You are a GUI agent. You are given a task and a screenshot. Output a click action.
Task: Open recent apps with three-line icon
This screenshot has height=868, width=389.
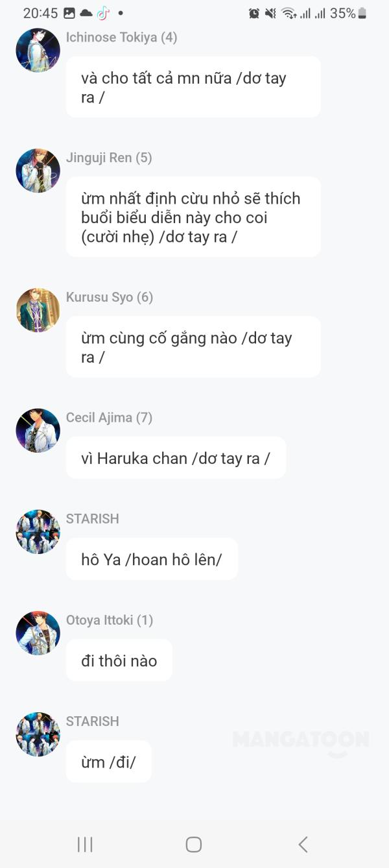pos(85,844)
